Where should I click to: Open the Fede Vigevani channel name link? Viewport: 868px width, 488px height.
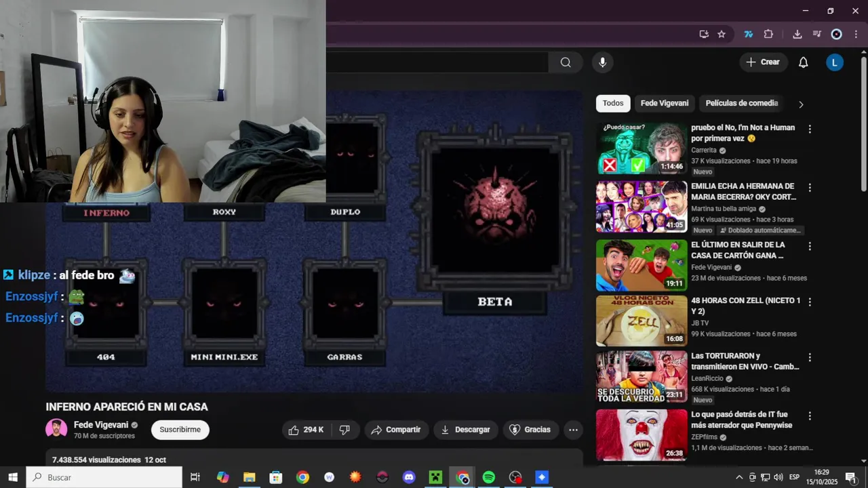[101, 425]
